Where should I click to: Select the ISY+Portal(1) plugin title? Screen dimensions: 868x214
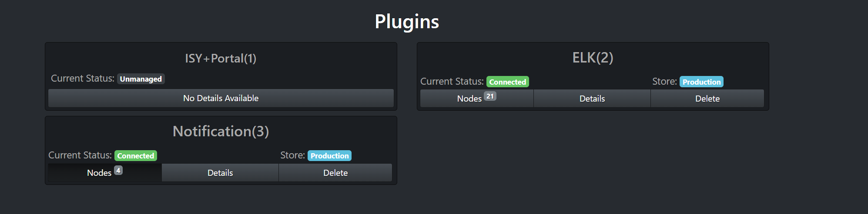(221, 58)
